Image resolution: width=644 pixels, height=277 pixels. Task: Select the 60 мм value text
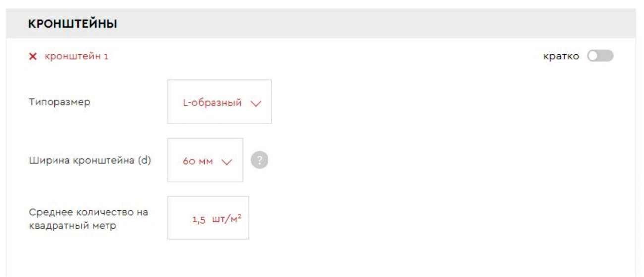197,162
